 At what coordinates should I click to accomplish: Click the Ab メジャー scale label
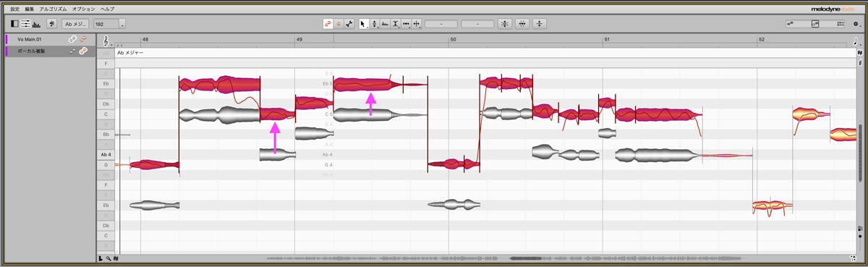tap(130, 53)
